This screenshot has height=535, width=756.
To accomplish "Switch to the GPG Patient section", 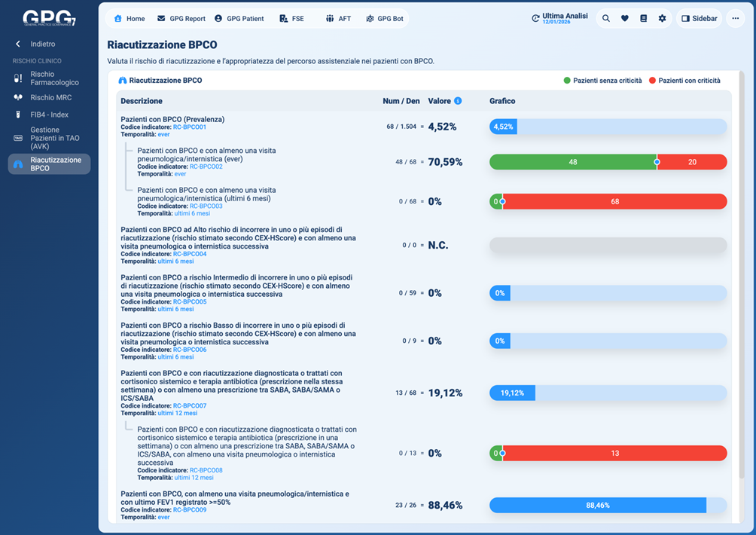I will pos(239,18).
